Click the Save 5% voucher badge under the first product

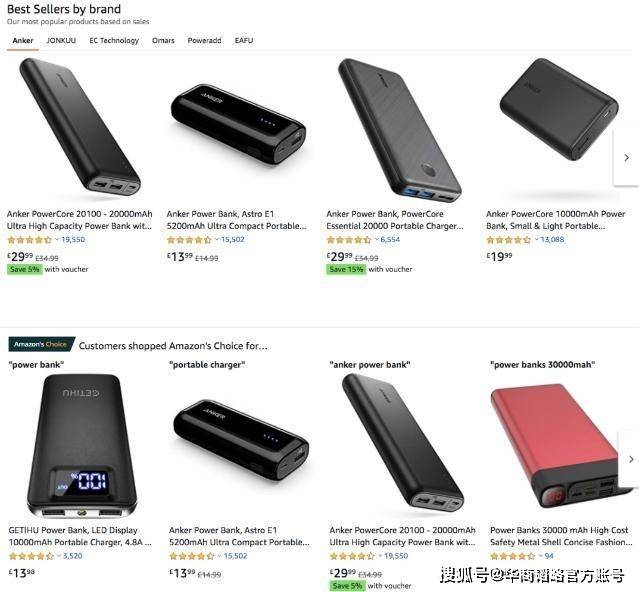coord(24,269)
